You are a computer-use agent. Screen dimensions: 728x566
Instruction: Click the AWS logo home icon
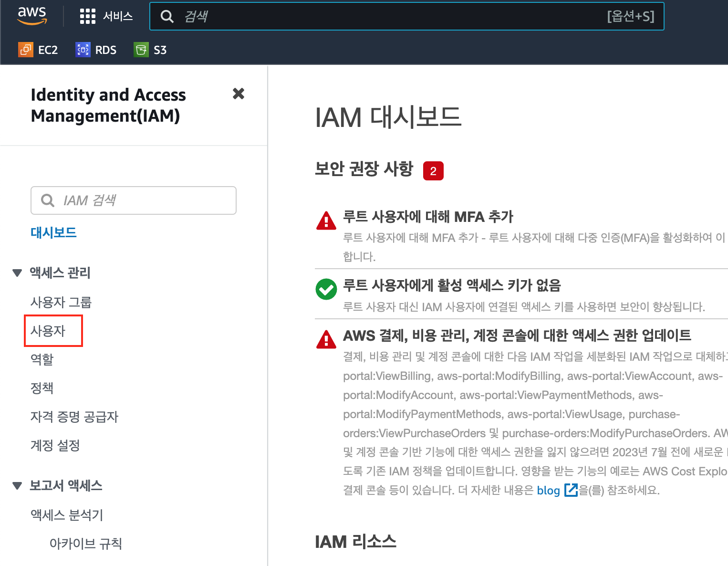pos(32,16)
